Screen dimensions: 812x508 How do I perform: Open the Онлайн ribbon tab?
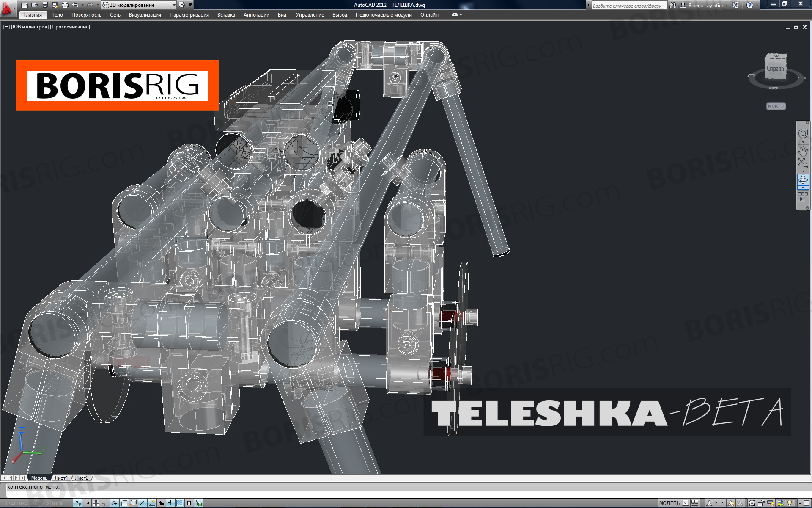429,15
